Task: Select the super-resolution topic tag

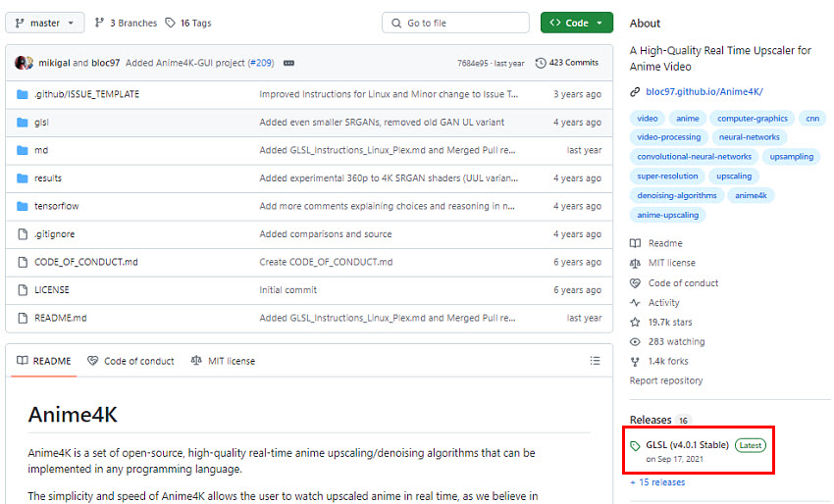Action: pyautogui.click(x=667, y=176)
